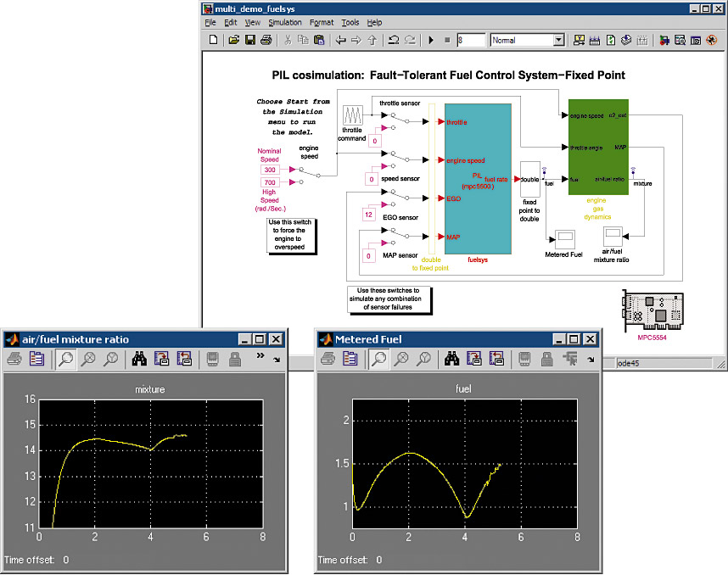The width and height of the screenshot is (728, 575).
Task: Open the File menu
Action: (x=210, y=22)
